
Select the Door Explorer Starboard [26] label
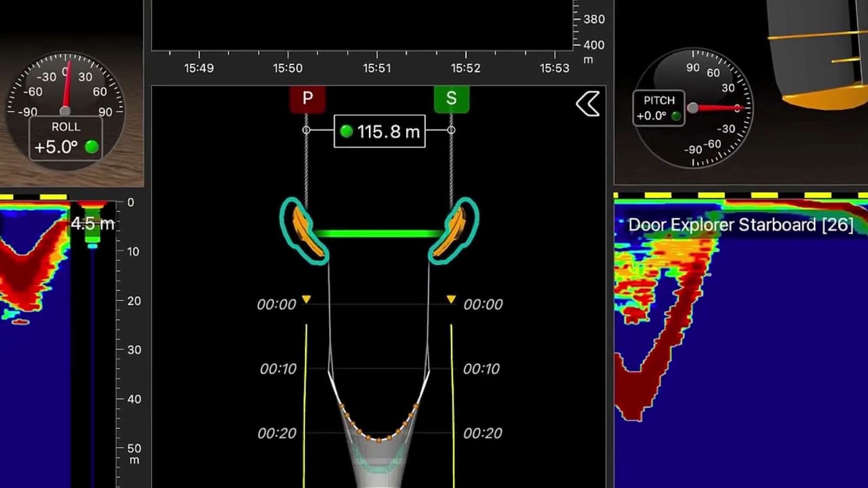tap(740, 225)
